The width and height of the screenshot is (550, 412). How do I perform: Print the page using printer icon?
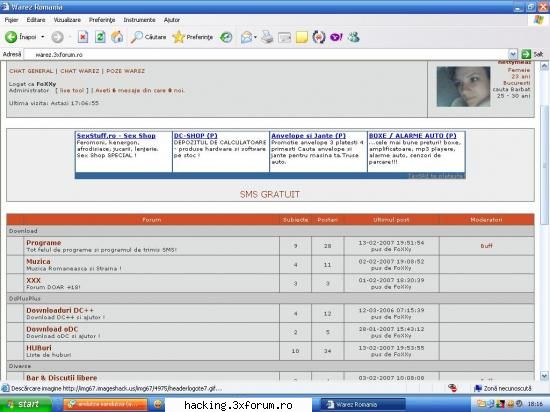click(267, 37)
